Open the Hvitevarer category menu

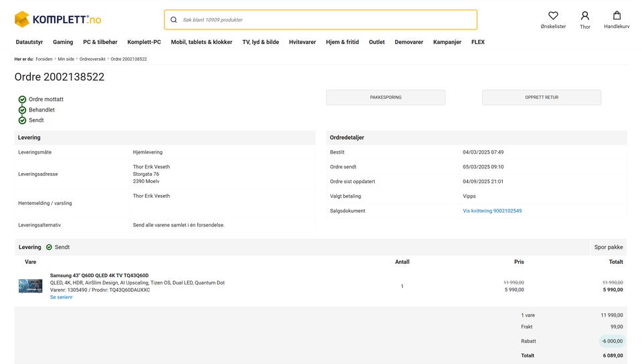click(x=302, y=42)
